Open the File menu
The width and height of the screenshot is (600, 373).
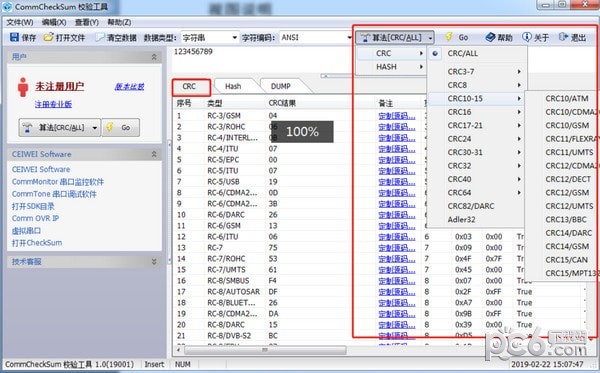(x=20, y=22)
